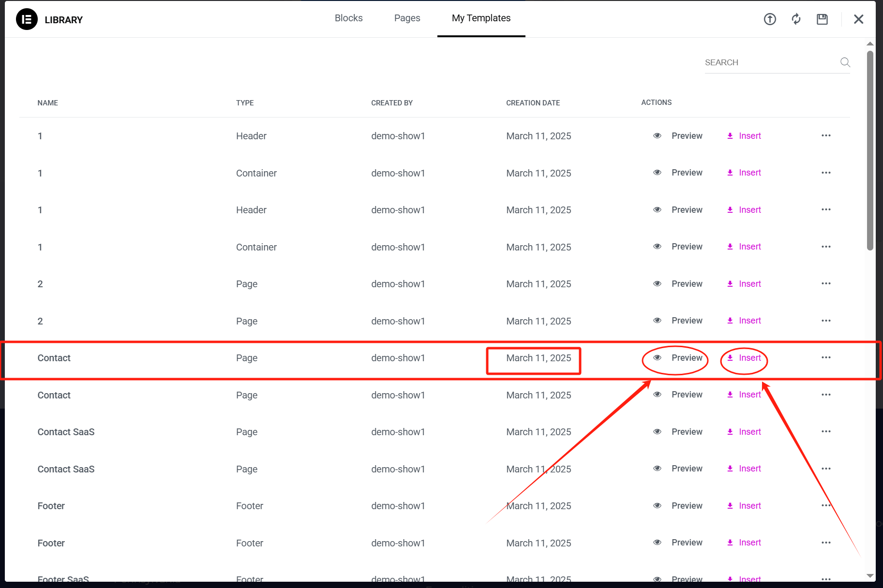Viewport: 883px width, 588px height.
Task: Open the three-dot menu for the first Header template
Action: click(x=825, y=136)
